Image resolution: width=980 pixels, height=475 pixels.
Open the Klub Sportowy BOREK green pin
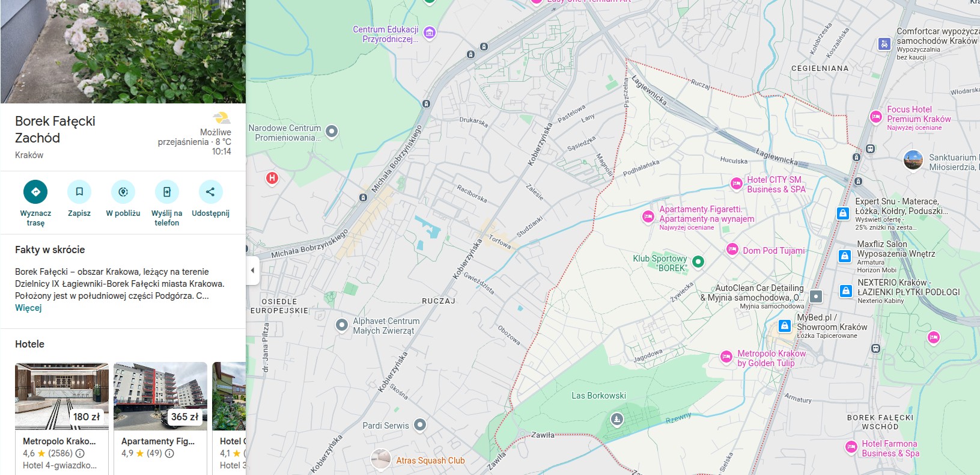698,262
